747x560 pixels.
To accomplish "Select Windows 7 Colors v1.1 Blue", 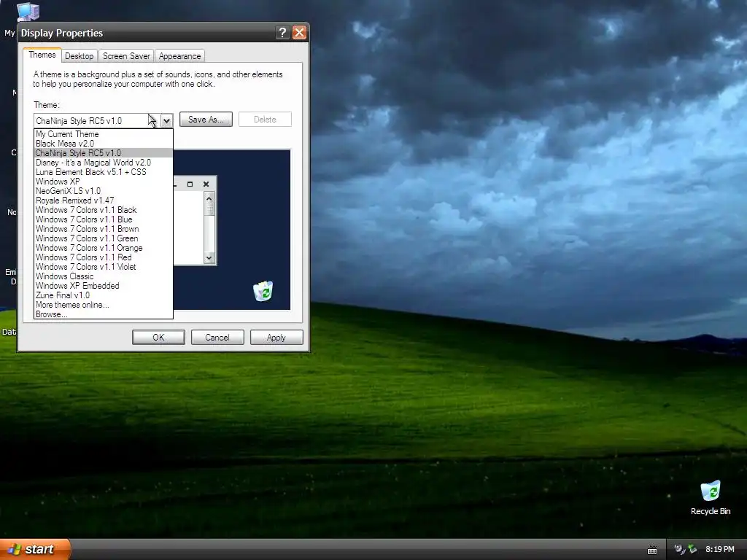I will point(104,219).
